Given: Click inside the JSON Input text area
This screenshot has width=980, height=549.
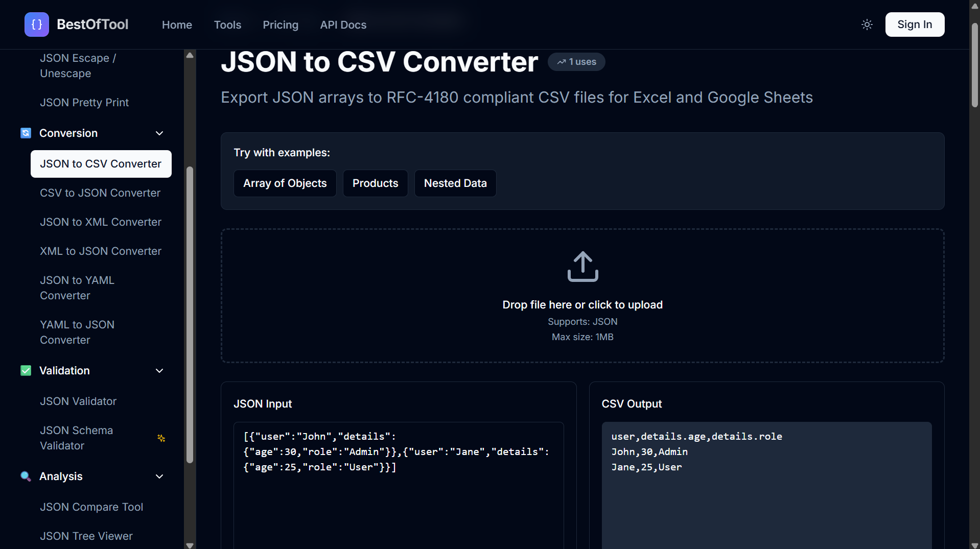Looking at the screenshot, I should pyautogui.click(x=399, y=485).
